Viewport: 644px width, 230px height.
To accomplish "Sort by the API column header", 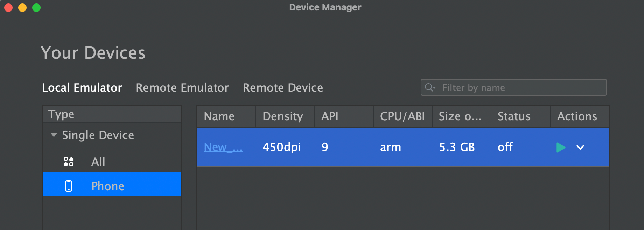I will (x=330, y=116).
